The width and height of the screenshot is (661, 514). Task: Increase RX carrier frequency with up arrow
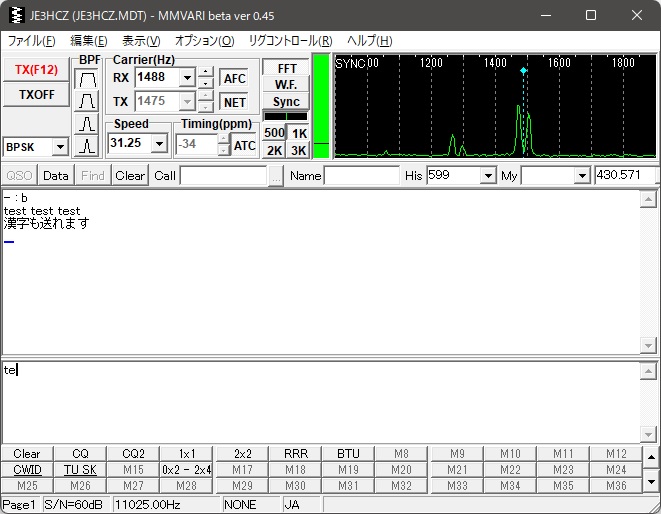[x=205, y=72]
